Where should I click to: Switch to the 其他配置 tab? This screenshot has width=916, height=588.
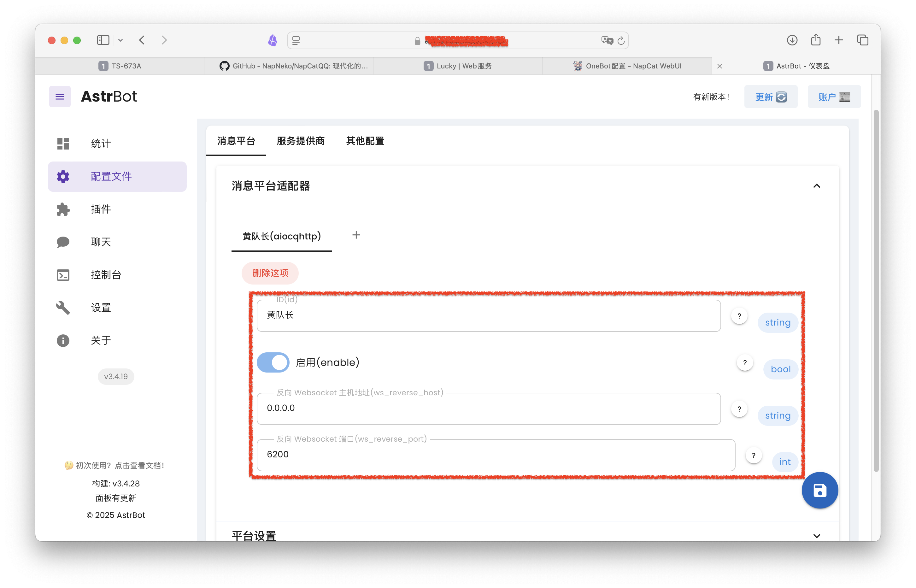365,141
